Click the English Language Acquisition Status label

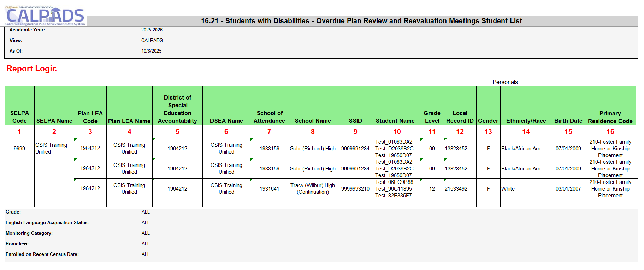(47, 223)
